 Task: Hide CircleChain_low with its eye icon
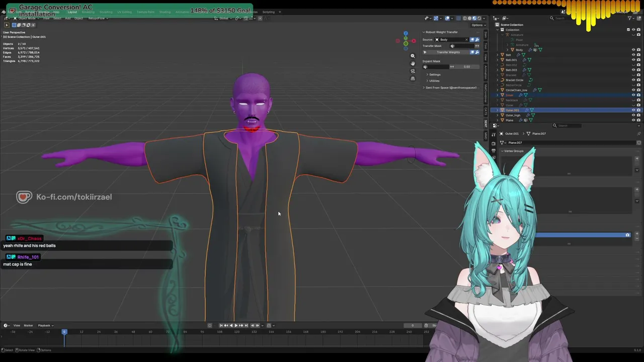pos(633,90)
